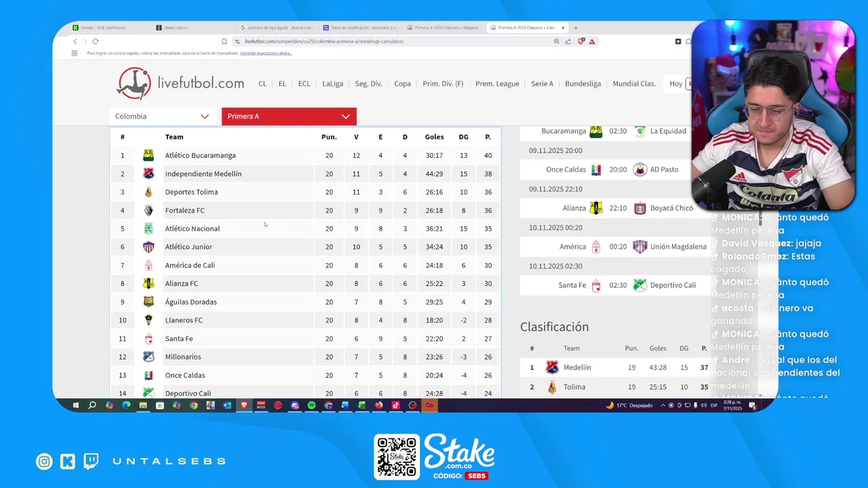Open the Primera A competition dropdown
This screenshot has height=488, width=868.
289,117
